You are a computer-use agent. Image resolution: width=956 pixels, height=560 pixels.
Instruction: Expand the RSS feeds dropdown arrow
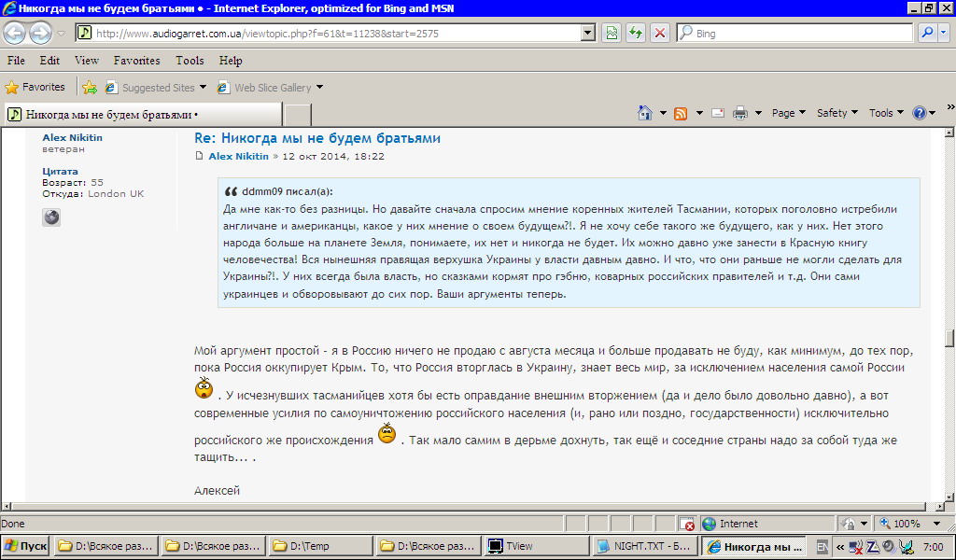[699, 113]
